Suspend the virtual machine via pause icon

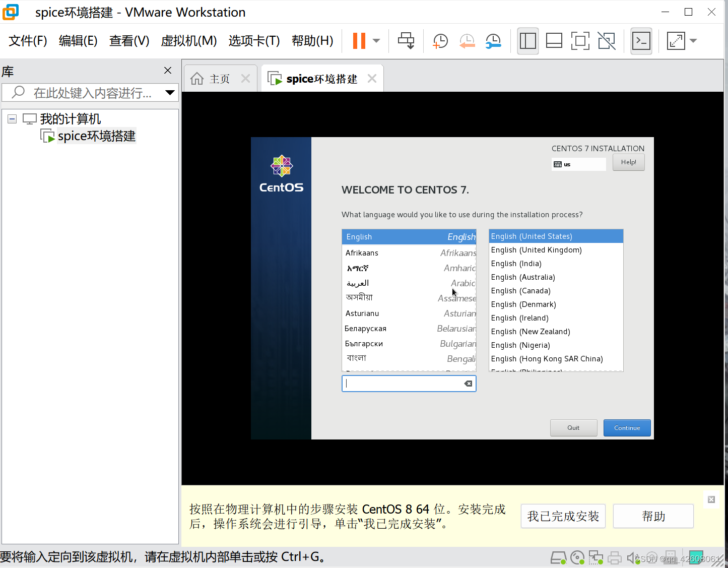tap(359, 41)
